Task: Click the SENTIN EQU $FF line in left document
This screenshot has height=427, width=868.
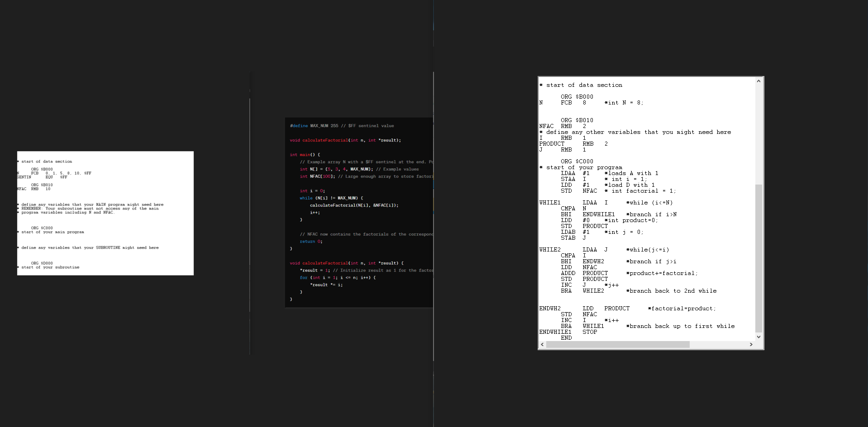Action: click(x=41, y=177)
